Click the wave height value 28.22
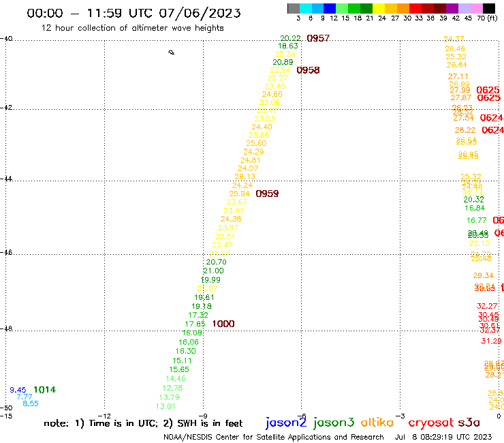The height and width of the screenshot is (443, 504). pos(464,130)
